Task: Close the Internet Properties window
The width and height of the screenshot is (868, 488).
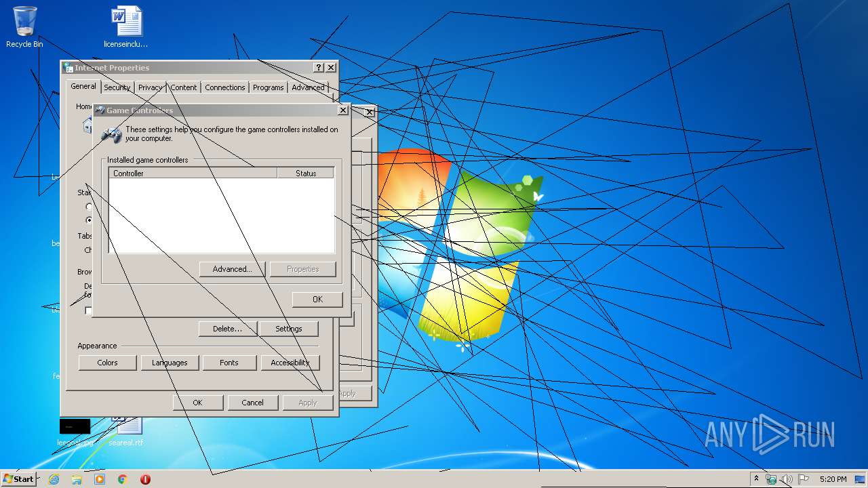Action: (331, 67)
